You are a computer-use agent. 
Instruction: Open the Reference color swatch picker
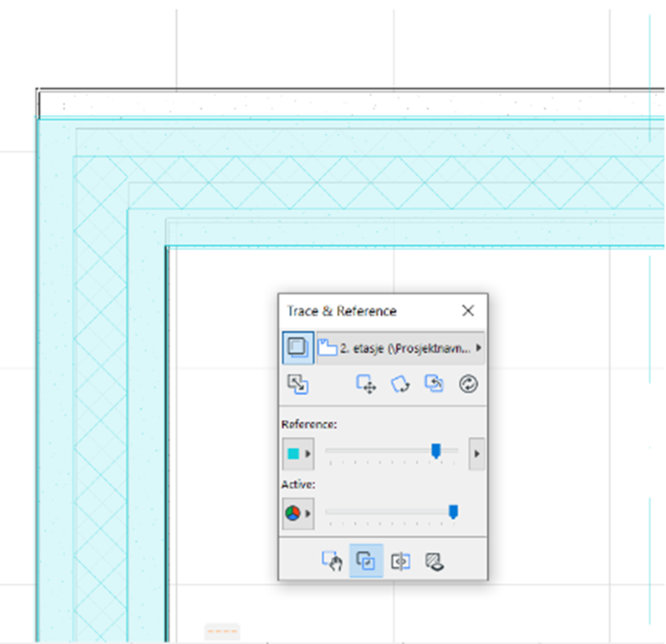(x=298, y=454)
